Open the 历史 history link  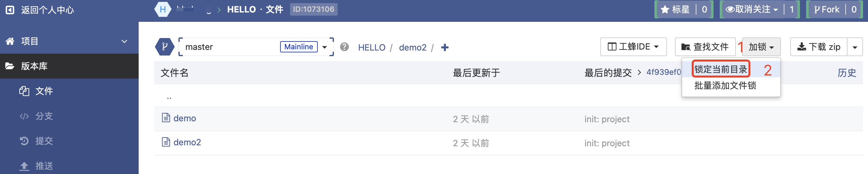(x=847, y=72)
